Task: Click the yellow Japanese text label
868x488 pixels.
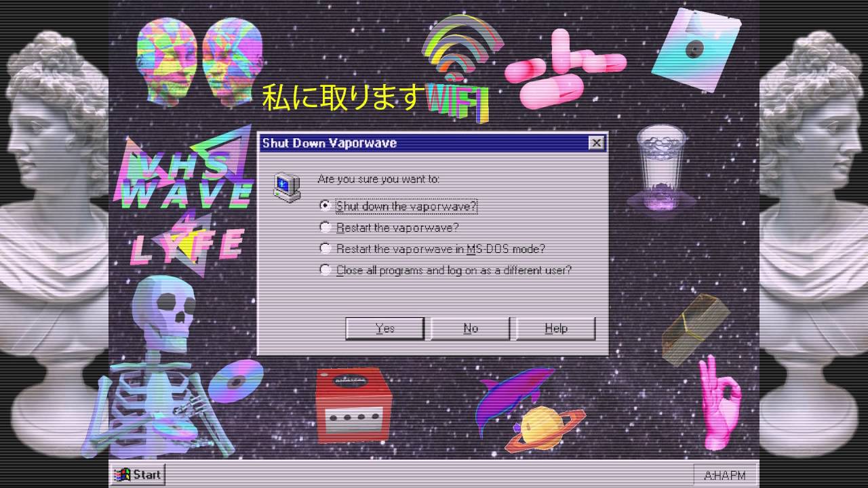Action: [x=342, y=97]
